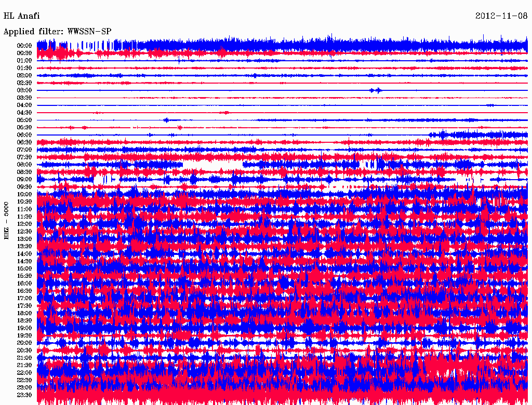The image size is (532, 405).
Task: Select the 09:30 time label
Action: coord(24,187)
